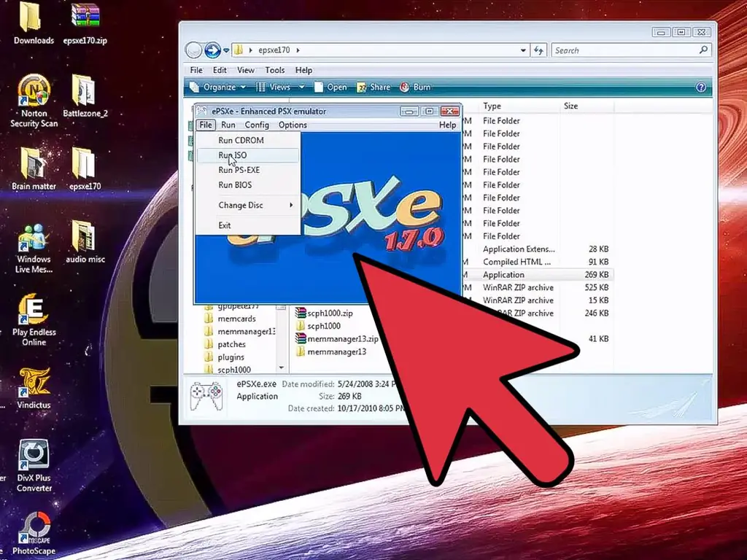Open the Brain matter desktop folder

34,169
